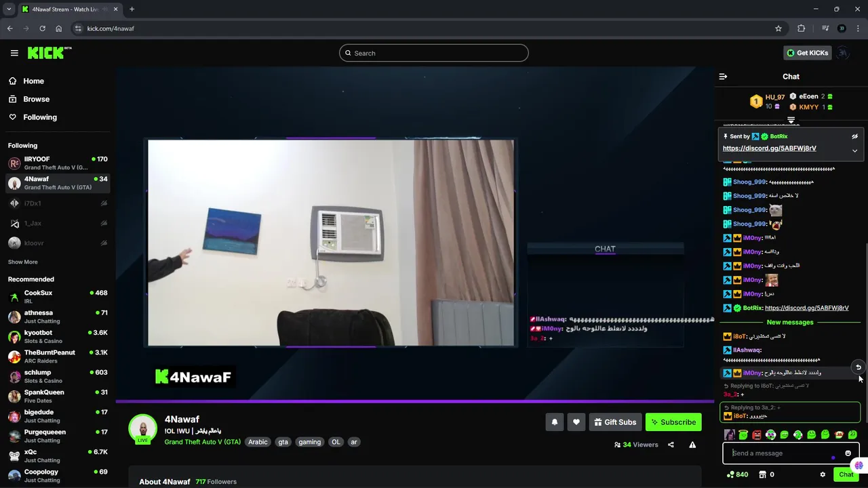Click the Arabic tag

click(x=258, y=442)
